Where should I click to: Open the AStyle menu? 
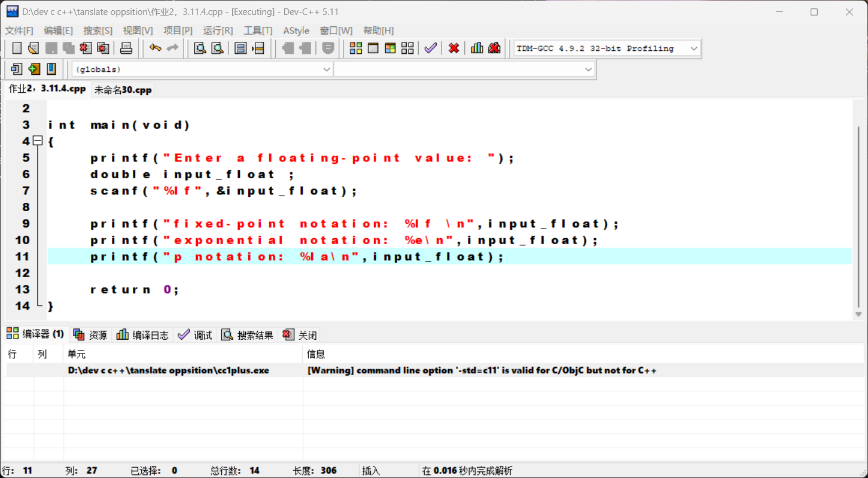coord(296,31)
